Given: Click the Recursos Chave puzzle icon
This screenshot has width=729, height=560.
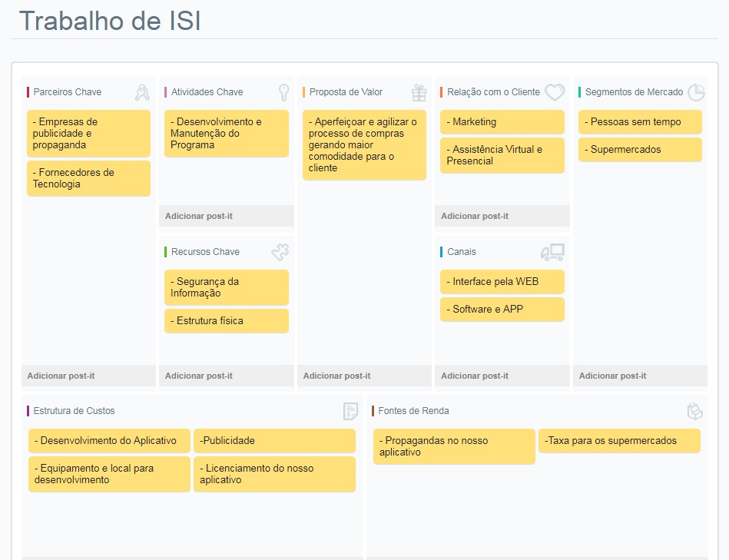Looking at the screenshot, I should pyautogui.click(x=280, y=252).
